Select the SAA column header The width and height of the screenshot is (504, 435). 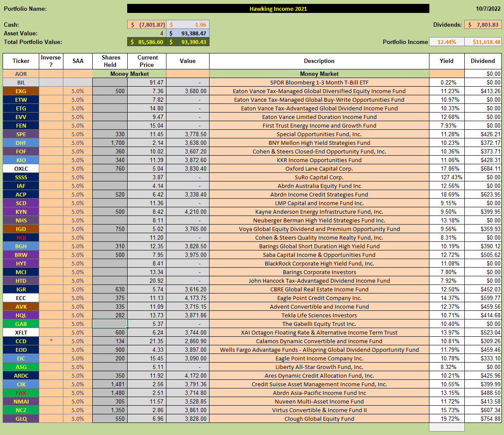78,61
